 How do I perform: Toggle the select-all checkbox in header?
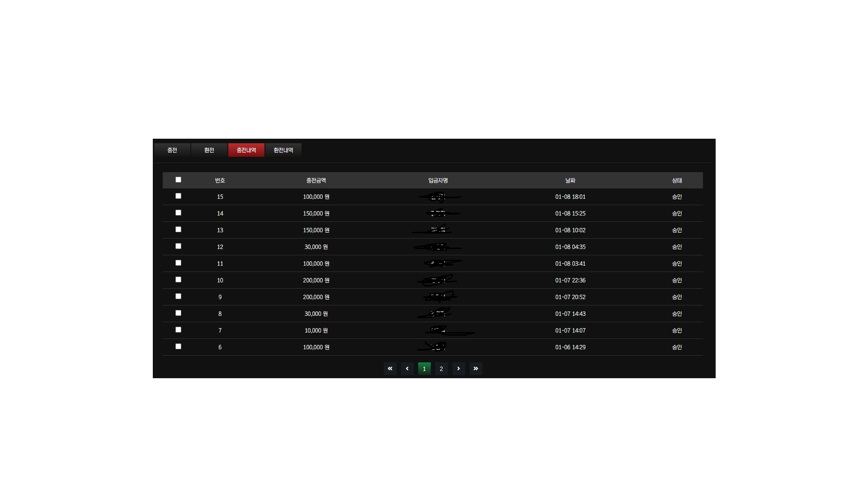pos(178,179)
